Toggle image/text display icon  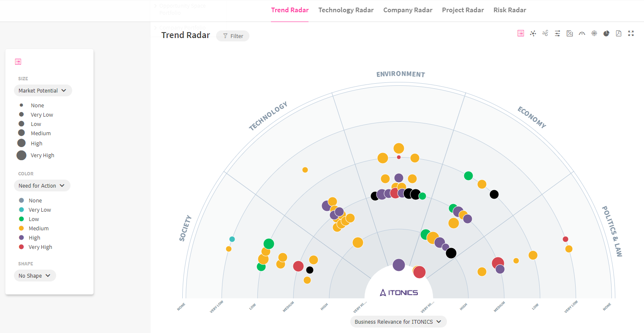(x=569, y=33)
